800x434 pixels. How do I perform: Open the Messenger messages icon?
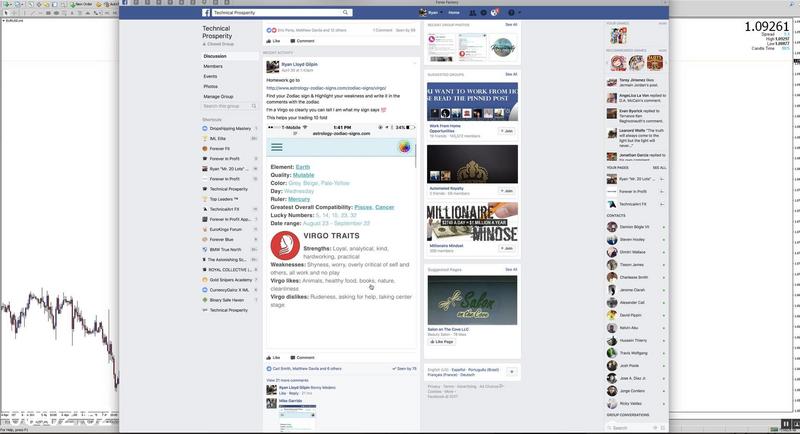point(483,13)
